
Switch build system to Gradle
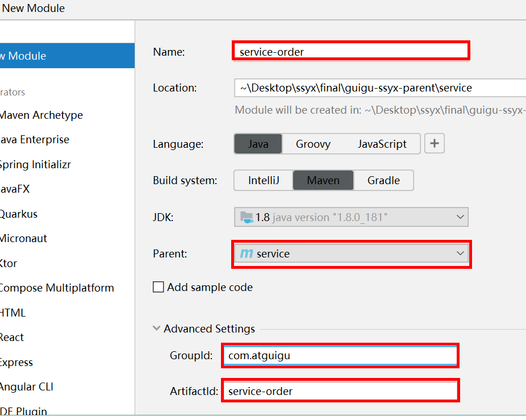coord(383,180)
